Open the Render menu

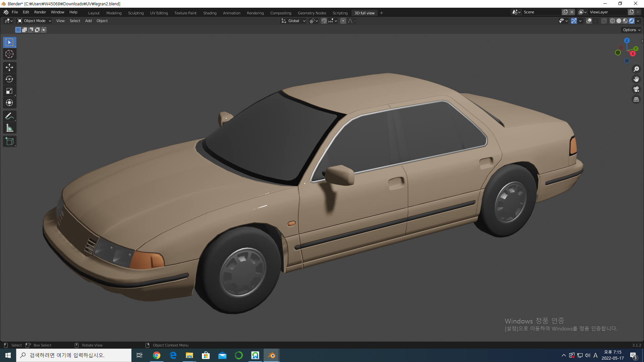point(40,12)
